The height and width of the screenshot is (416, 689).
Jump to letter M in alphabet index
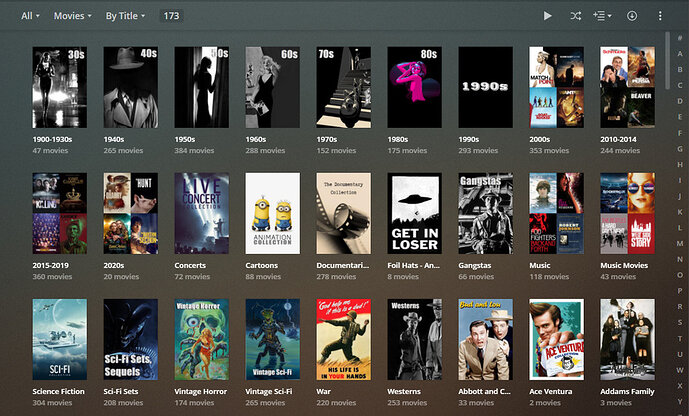(x=680, y=243)
